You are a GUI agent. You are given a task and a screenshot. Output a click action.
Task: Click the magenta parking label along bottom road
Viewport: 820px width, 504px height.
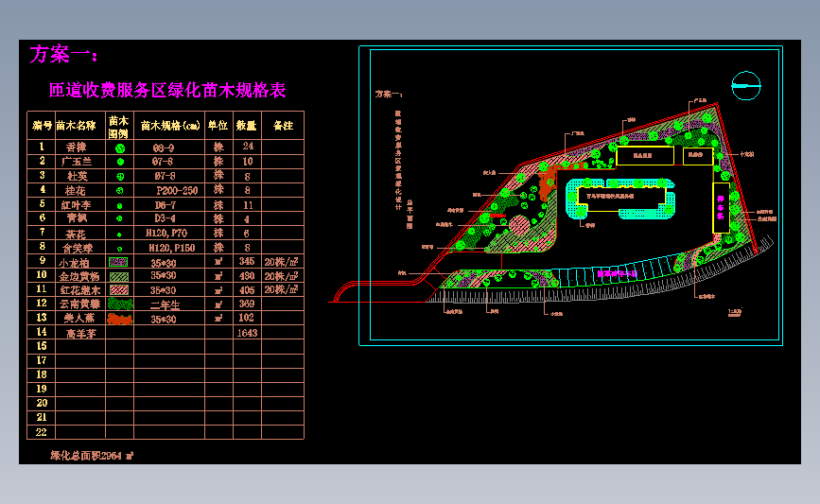(x=618, y=273)
